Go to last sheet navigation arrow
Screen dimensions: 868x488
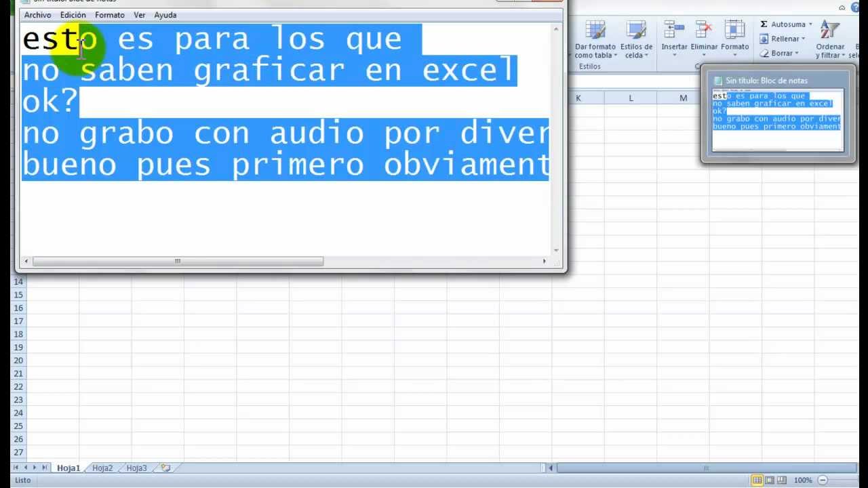pos(45,468)
